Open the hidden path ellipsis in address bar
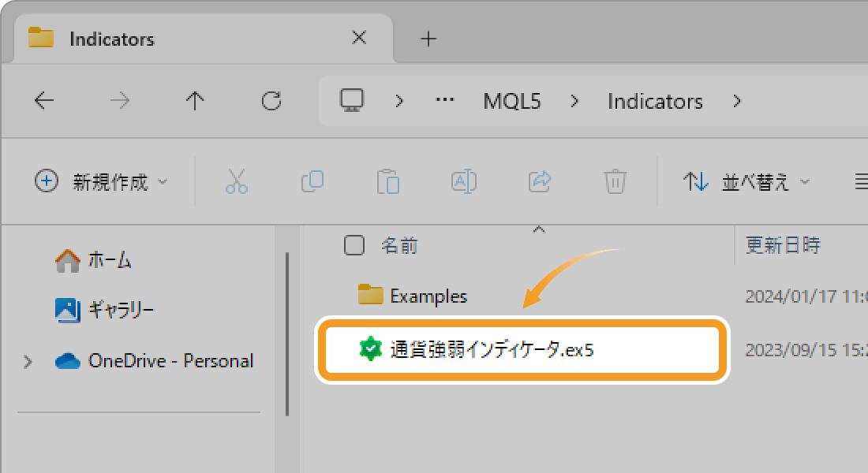This screenshot has height=473, width=868. [444, 101]
